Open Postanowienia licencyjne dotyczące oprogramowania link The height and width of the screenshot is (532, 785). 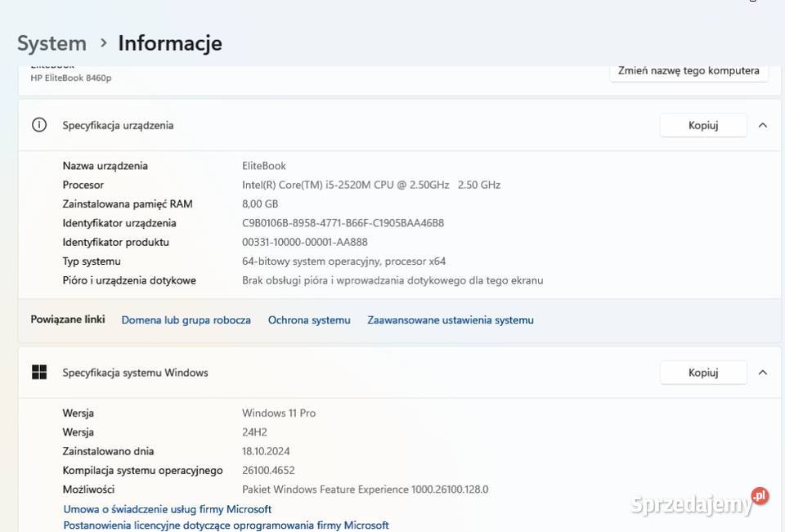coord(226,525)
